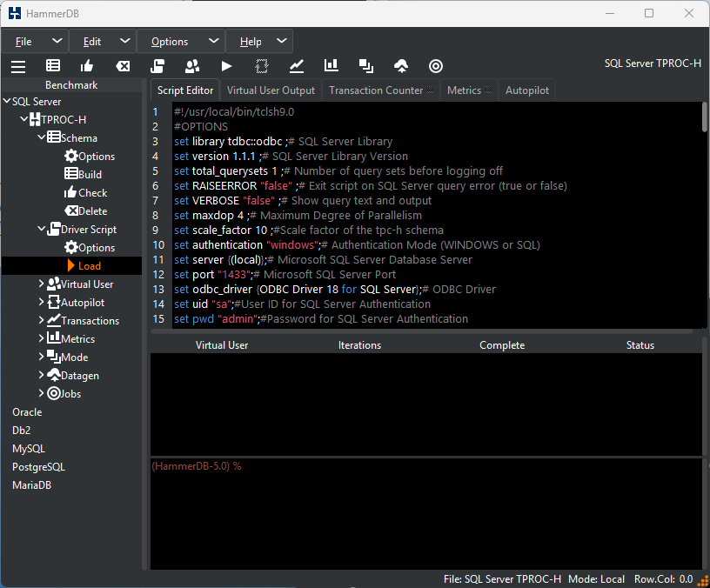Click the Create Virtual Users toolbar icon
This screenshot has height=588, width=710.
pos(192,66)
